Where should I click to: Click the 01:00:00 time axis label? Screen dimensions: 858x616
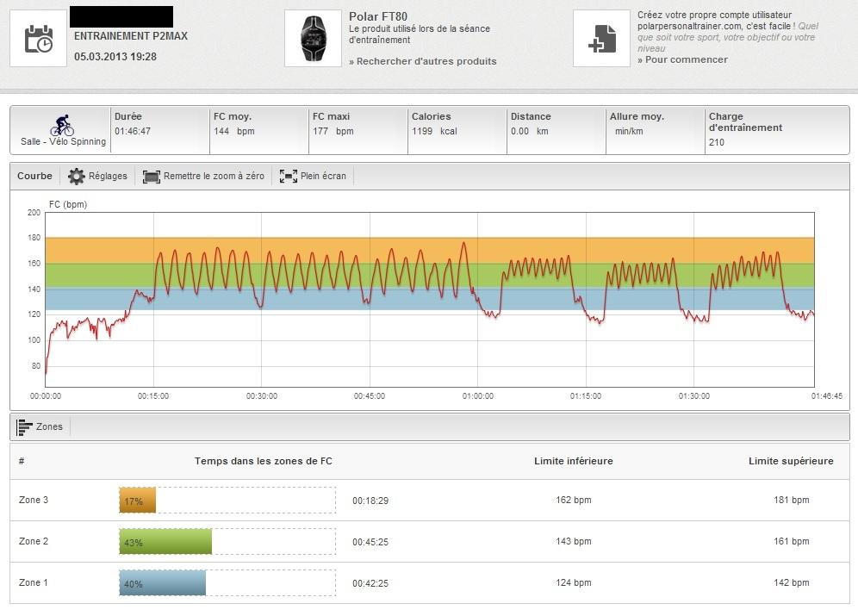(478, 396)
